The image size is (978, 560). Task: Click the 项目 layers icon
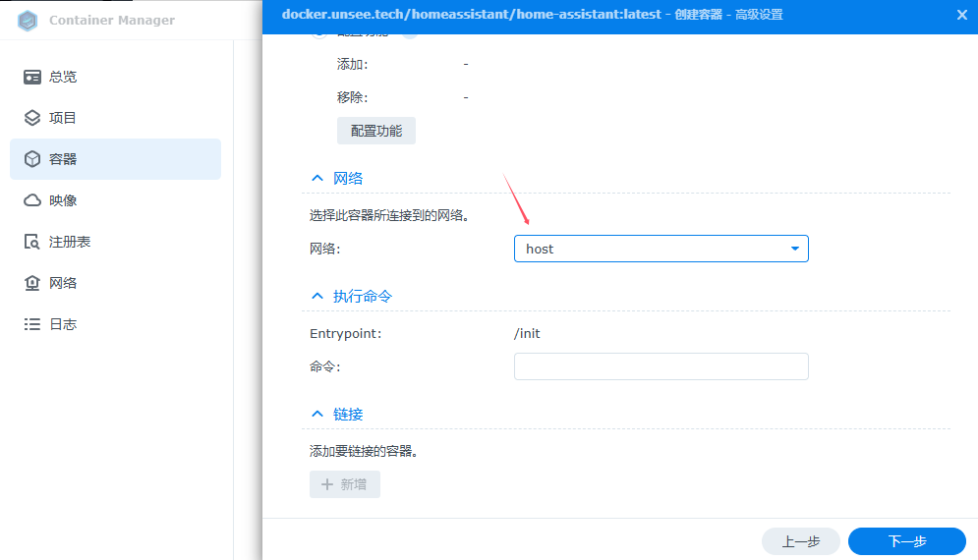(x=32, y=118)
